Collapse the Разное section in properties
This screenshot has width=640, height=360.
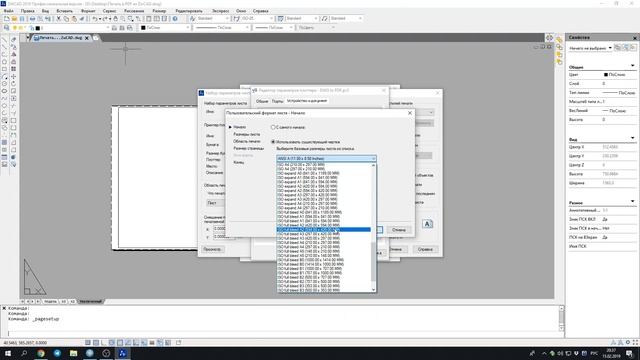click(632, 202)
